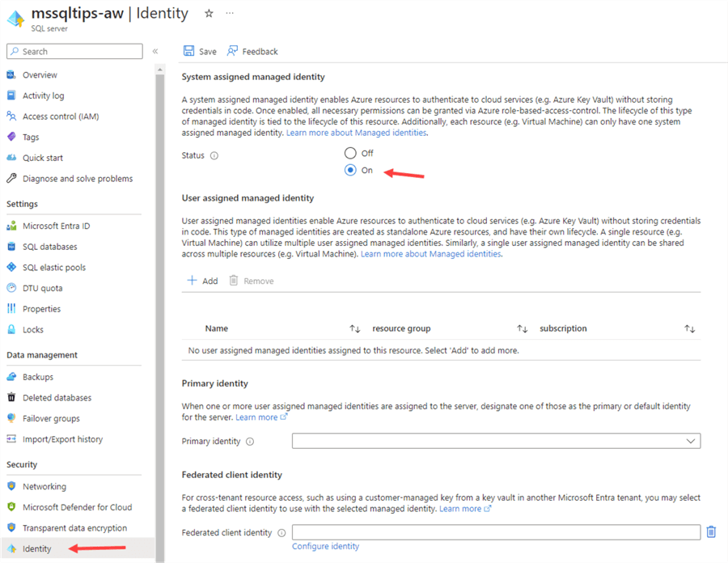Sort by the Name column arrows
This screenshot has width=728, height=563.
(x=355, y=328)
